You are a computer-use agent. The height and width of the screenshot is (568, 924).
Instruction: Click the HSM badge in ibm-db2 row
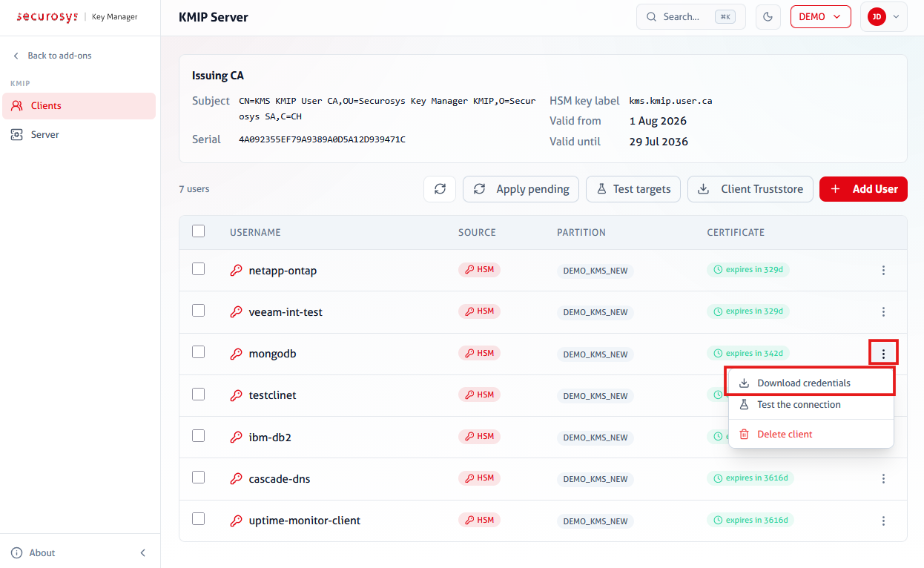pyautogui.click(x=479, y=437)
